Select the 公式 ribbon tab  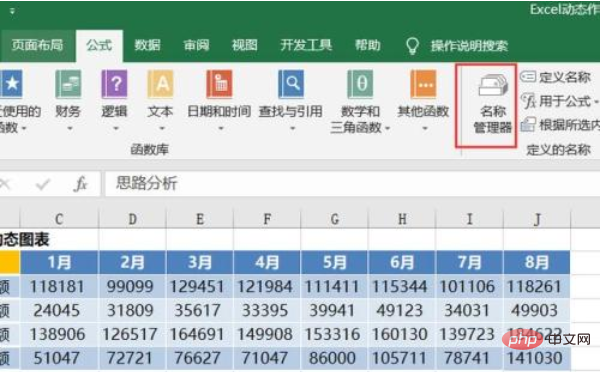pyautogui.click(x=99, y=45)
